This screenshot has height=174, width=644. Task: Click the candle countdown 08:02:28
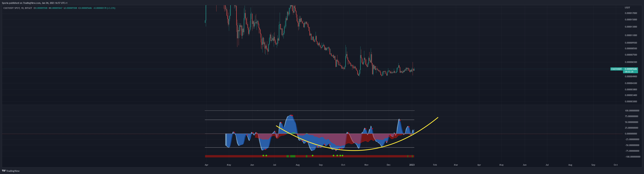(629, 72)
